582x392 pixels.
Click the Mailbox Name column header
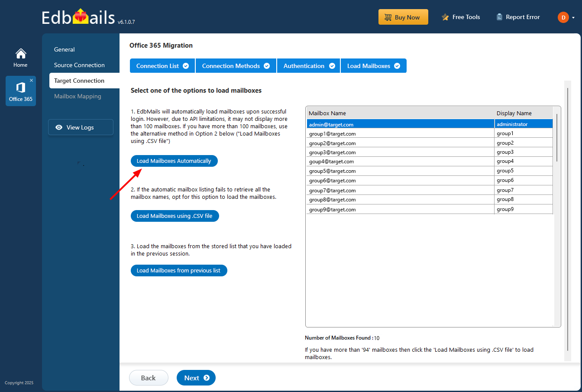(401, 113)
